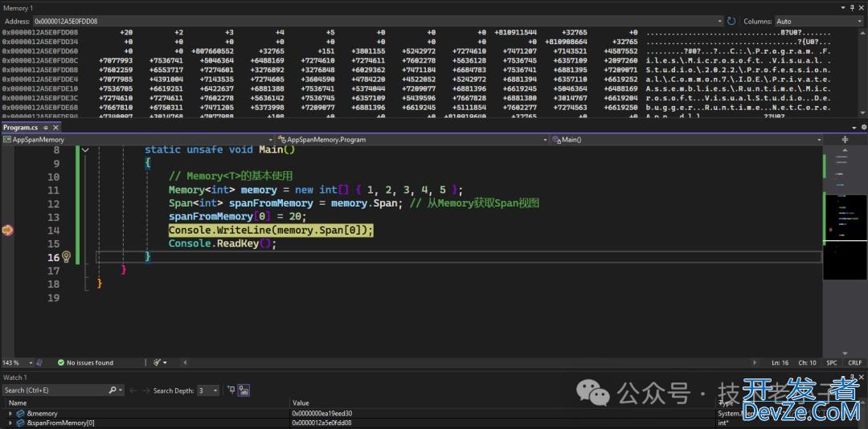Click the +20 memory value
The width and height of the screenshot is (868, 429).
(125, 33)
